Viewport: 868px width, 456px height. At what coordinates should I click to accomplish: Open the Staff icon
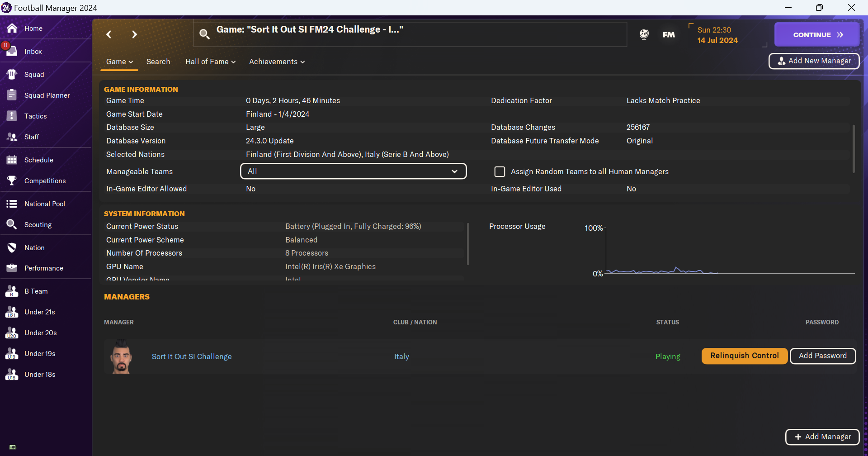[12, 137]
